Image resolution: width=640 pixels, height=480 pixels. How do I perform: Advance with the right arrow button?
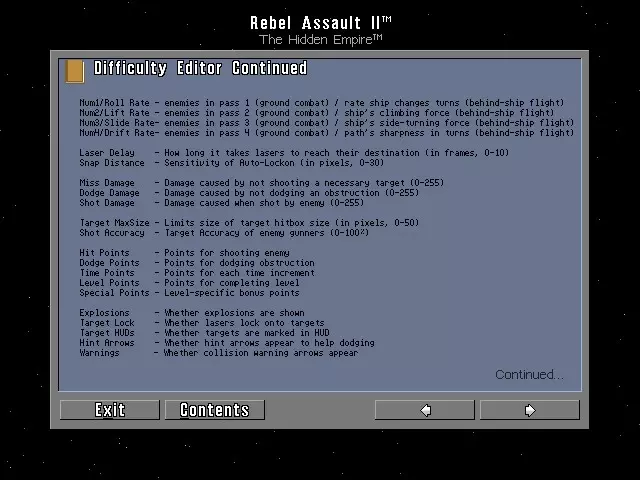(530, 410)
